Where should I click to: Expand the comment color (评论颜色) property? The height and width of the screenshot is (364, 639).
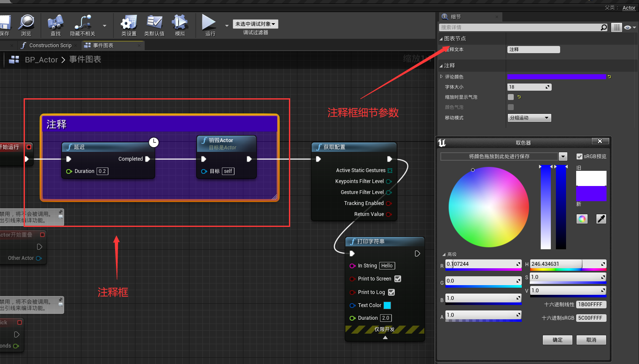[442, 77]
